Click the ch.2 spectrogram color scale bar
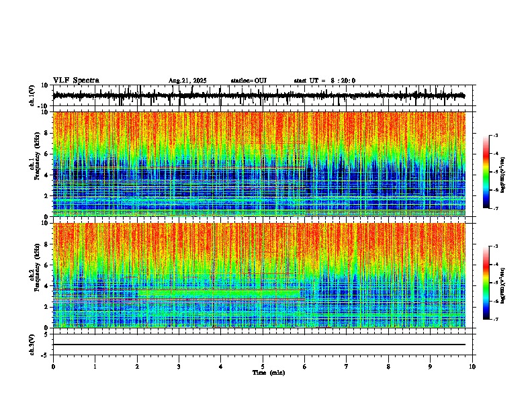The height and width of the screenshot is (411, 532). point(486,283)
